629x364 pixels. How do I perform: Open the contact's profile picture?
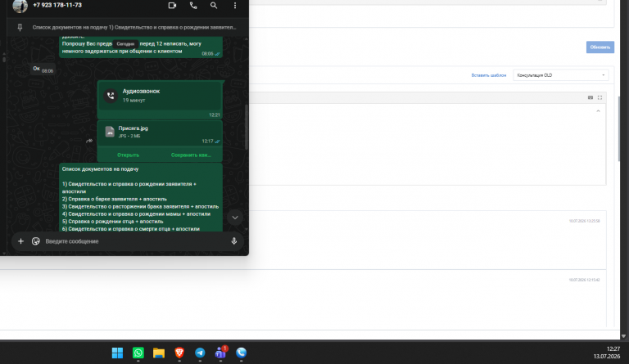tap(20, 6)
